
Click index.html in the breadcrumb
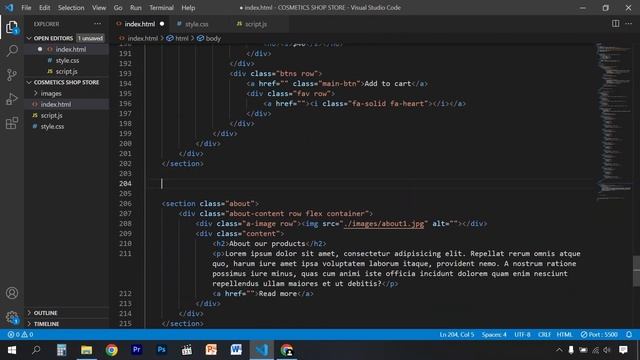(x=142, y=38)
